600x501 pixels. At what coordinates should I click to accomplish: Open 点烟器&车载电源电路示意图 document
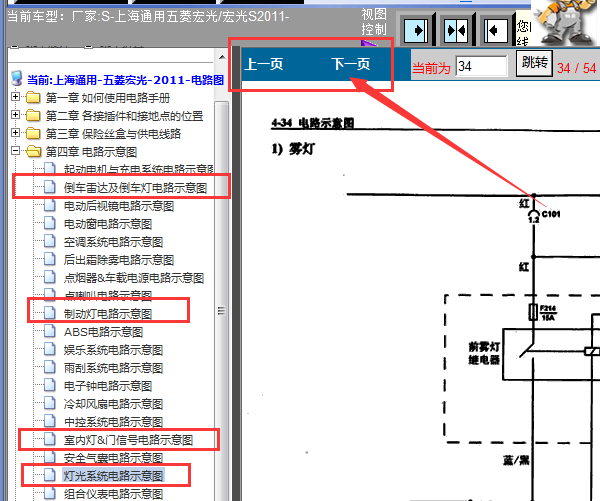pos(134,278)
